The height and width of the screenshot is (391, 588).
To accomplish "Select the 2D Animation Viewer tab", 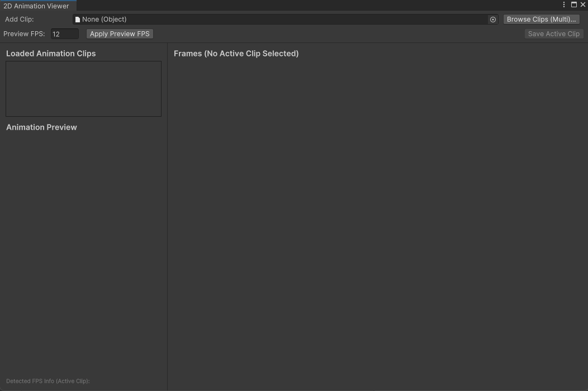I will pyautogui.click(x=37, y=6).
